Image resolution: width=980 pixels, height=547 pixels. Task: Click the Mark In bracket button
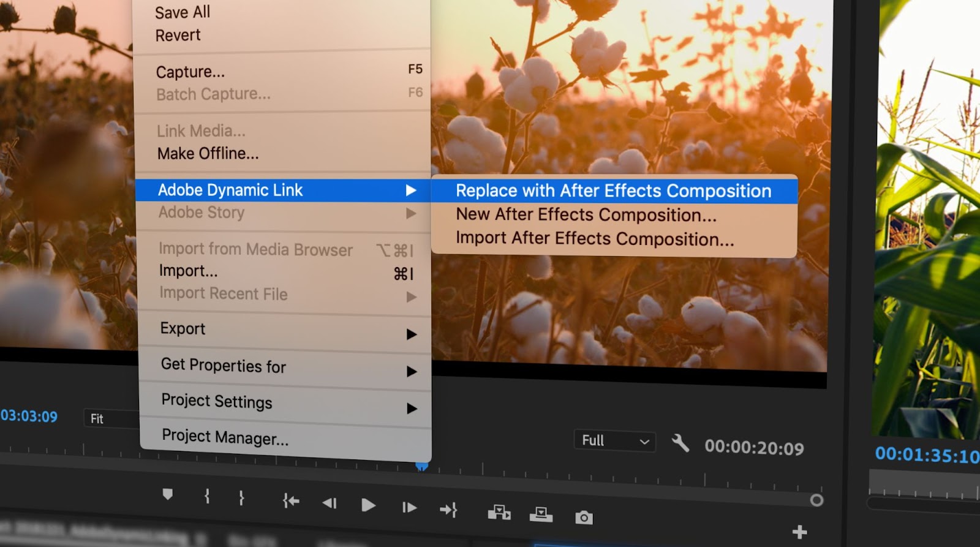[207, 496]
